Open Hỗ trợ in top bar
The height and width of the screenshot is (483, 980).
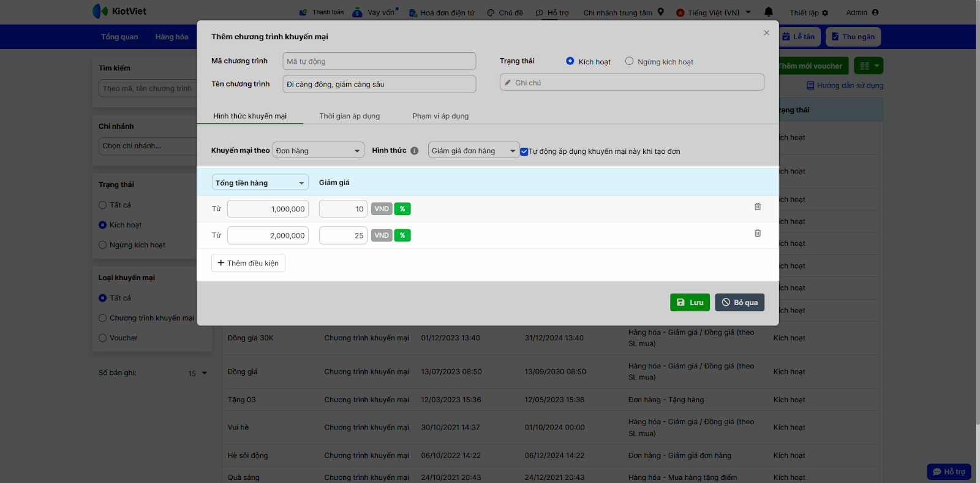coord(552,12)
